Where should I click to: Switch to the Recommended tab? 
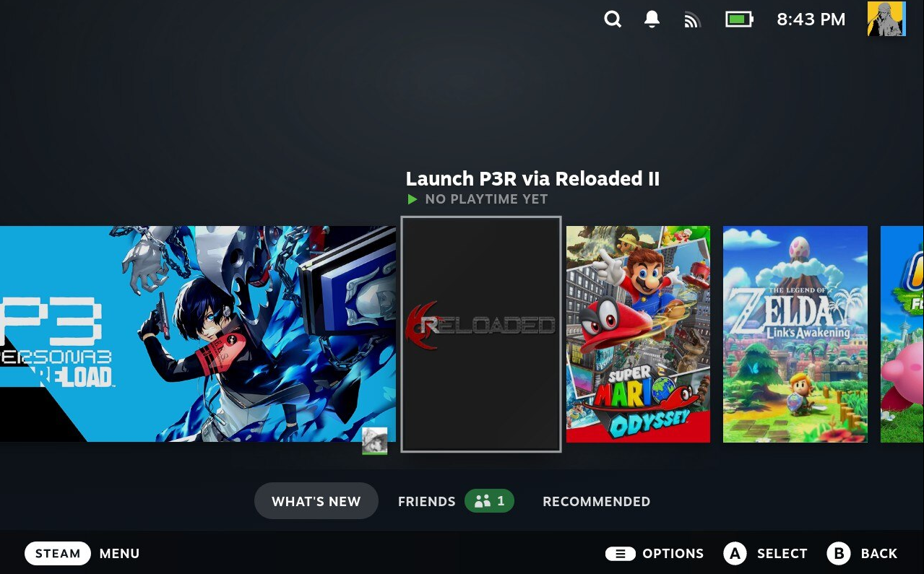coord(596,501)
